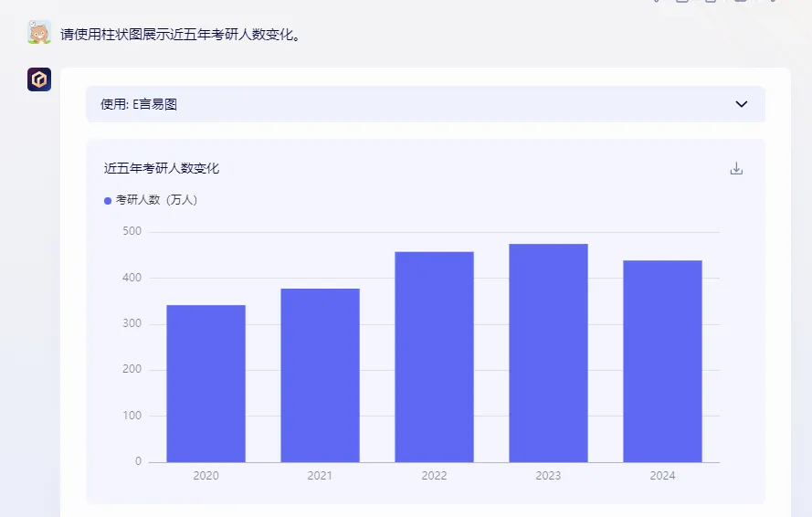The image size is (812, 517).
Task: Click the 2022 x-axis label
Action: pyautogui.click(x=434, y=476)
